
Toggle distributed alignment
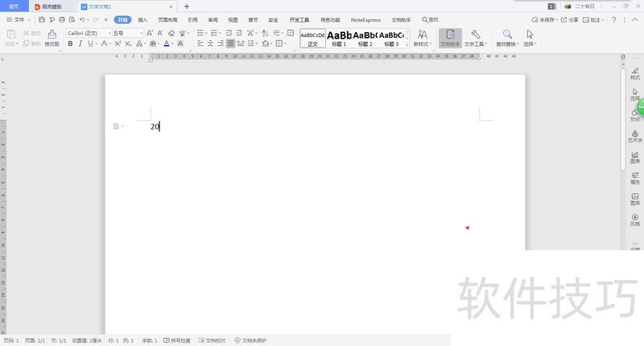tap(241, 43)
